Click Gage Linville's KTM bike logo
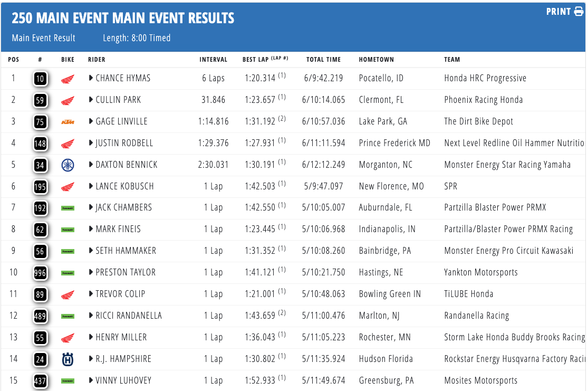Image resolution: width=588 pixels, height=391 pixels. (68, 122)
